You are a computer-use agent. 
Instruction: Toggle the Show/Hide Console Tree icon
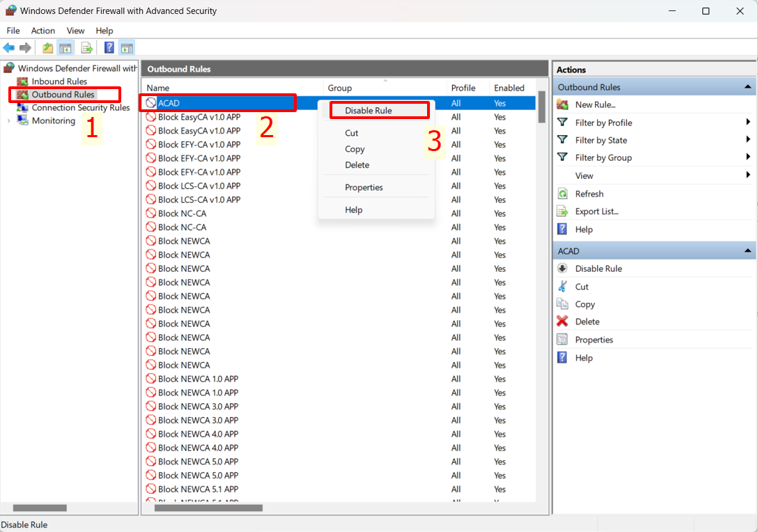tap(65, 48)
